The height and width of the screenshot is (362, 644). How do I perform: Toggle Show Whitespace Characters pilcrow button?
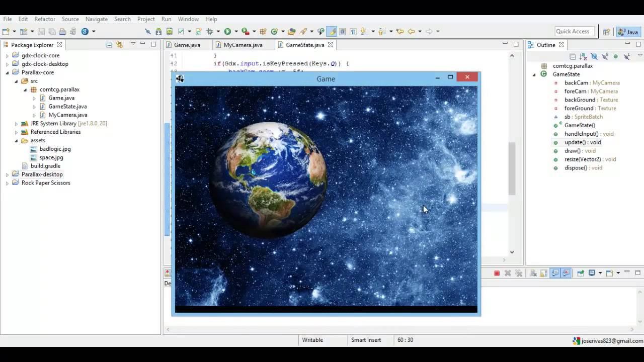(x=353, y=31)
